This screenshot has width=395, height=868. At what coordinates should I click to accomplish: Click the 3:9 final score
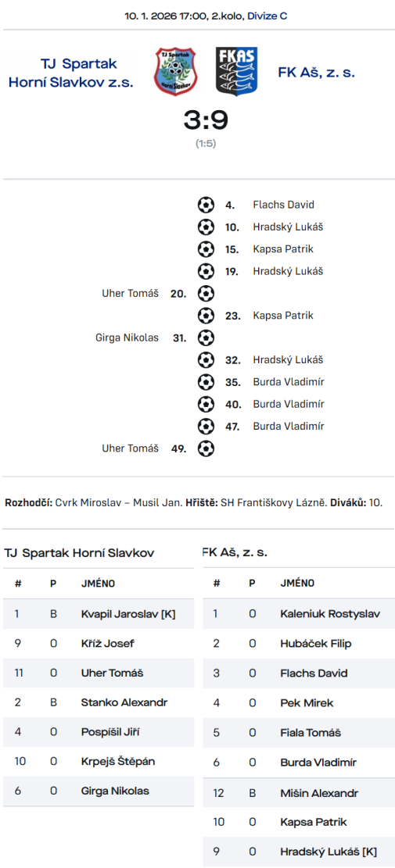(x=206, y=120)
